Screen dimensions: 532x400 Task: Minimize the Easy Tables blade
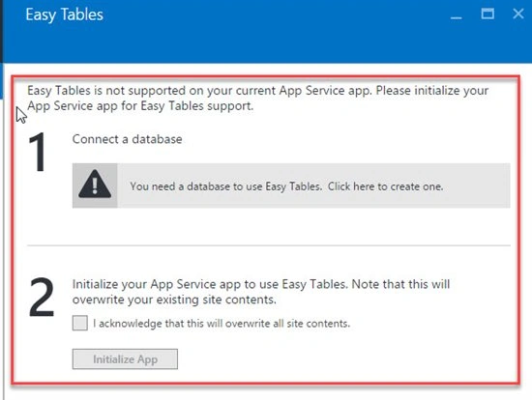tap(456, 15)
